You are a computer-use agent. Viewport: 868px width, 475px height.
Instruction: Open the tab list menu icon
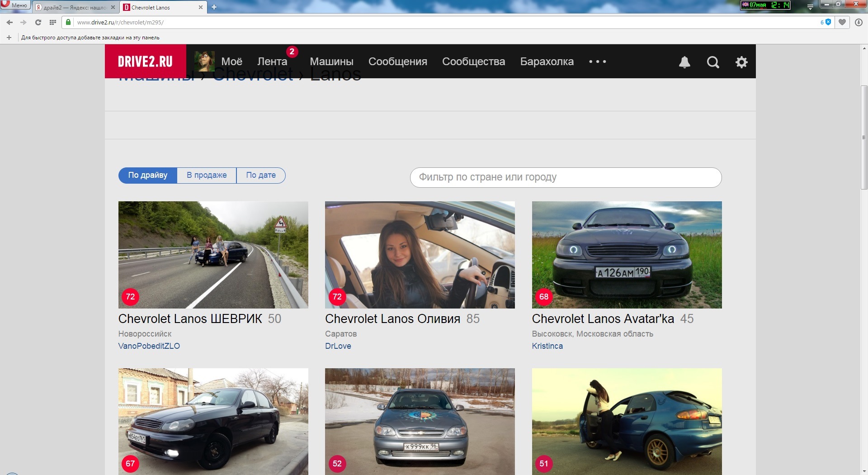click(810, 7)
